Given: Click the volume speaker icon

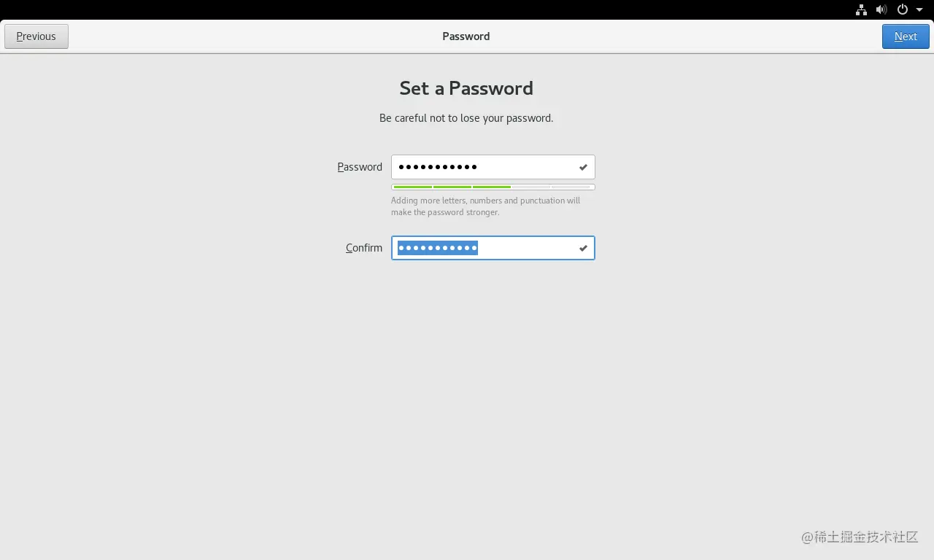Looking at the screenshot, I should point(881,9).
